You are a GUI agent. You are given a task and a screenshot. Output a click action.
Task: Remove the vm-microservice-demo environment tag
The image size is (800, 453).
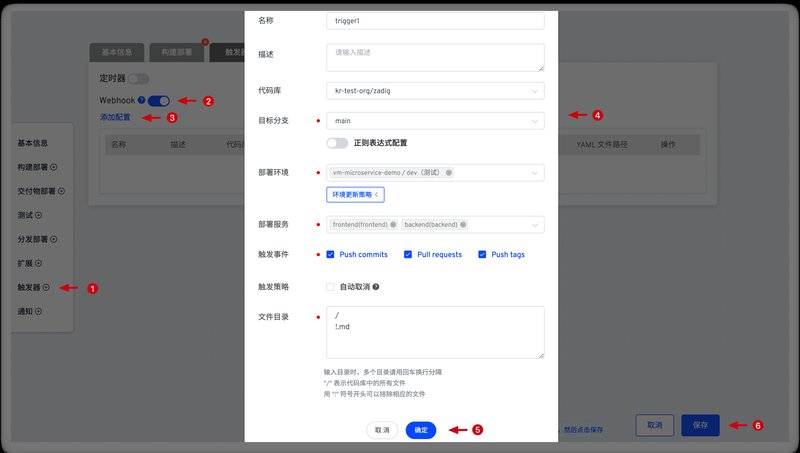(449, 173)
